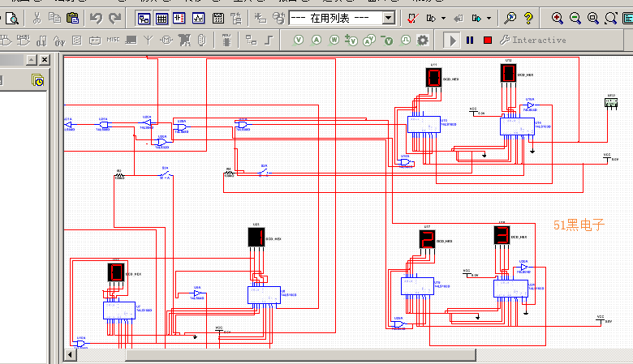Copy selection to clipboard
Image resolution: width=633 pixels, height=364 pixels.
point(54,18)
